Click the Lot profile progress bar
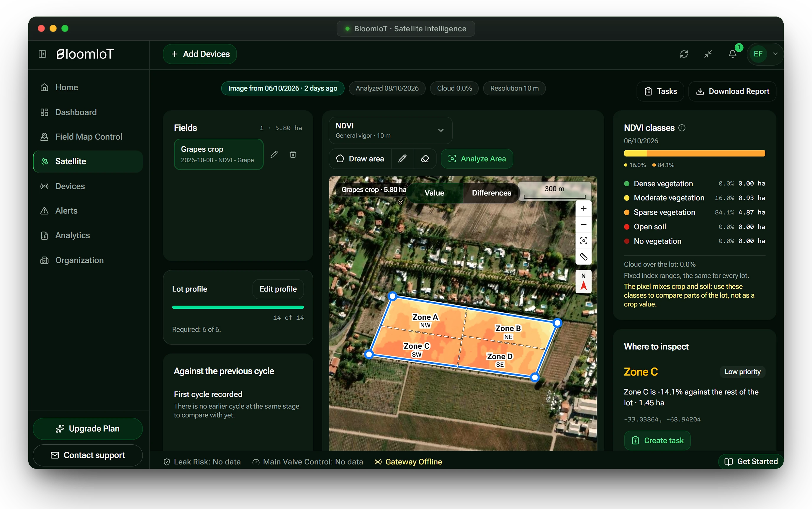812x509 pixels. 238,307
